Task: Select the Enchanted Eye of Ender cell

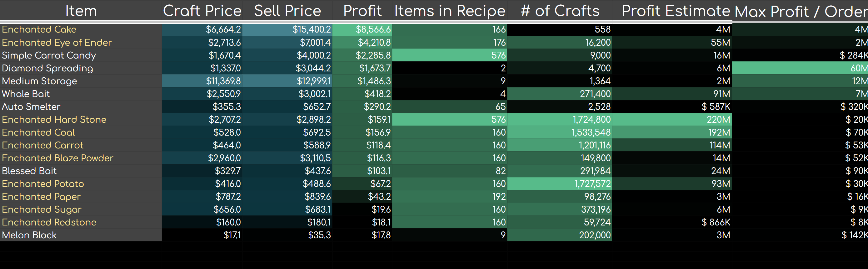Action: (x=57, y=43)
